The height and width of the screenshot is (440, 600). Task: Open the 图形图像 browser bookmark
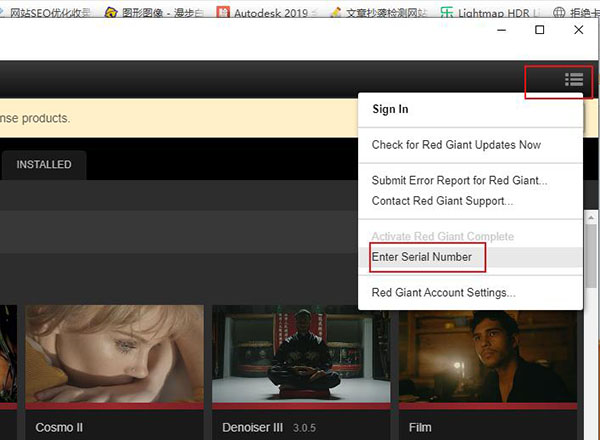point(154,13)
